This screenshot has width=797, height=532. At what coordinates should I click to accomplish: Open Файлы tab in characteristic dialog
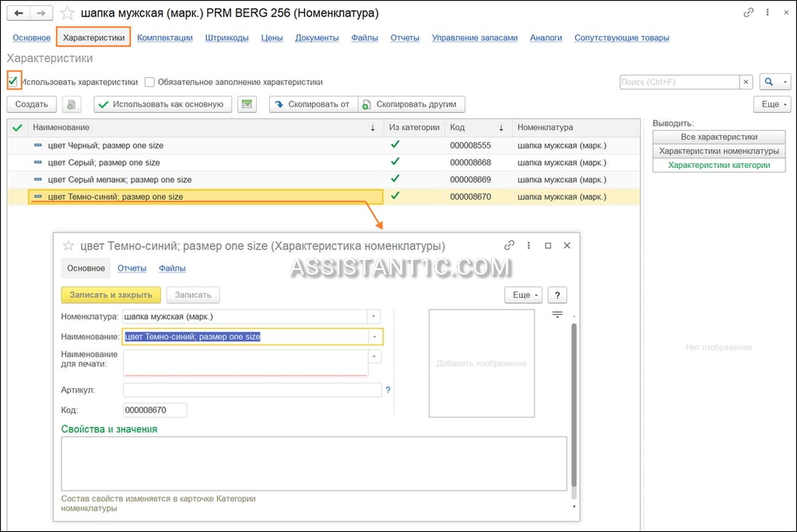[x=172, y=268]
